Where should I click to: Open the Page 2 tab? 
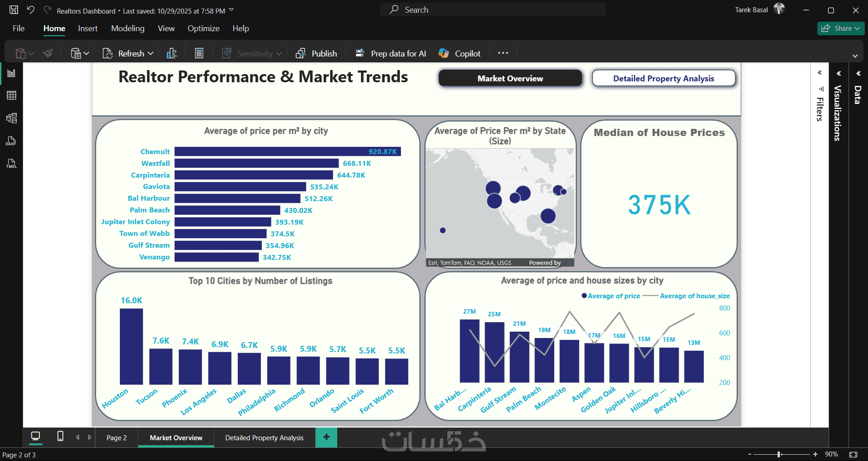point(117,437)
